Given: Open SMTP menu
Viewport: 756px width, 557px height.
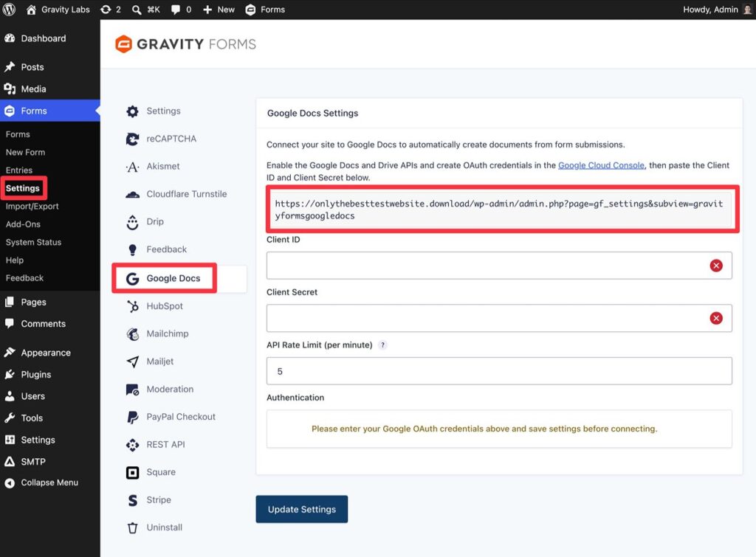Looking at the screenshot, I should click(50, 462).
